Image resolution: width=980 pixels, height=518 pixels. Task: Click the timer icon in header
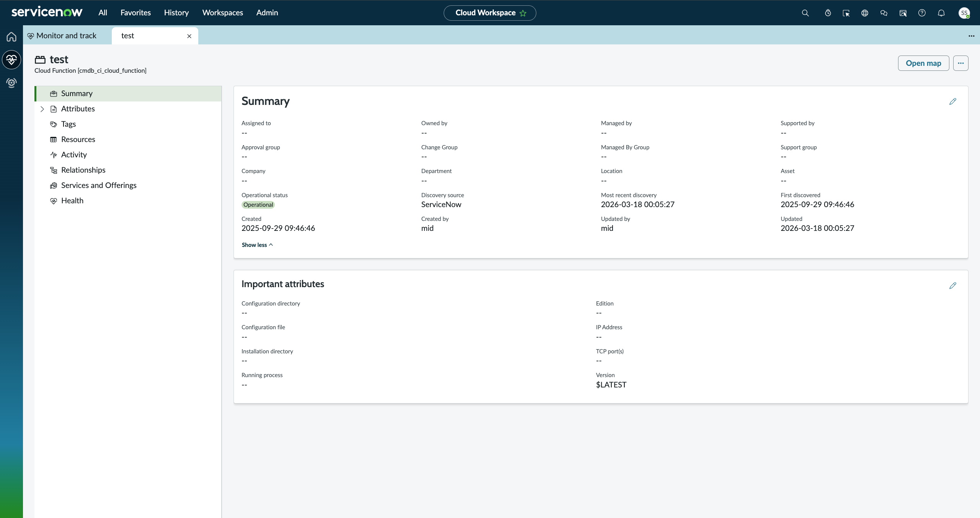828,13
